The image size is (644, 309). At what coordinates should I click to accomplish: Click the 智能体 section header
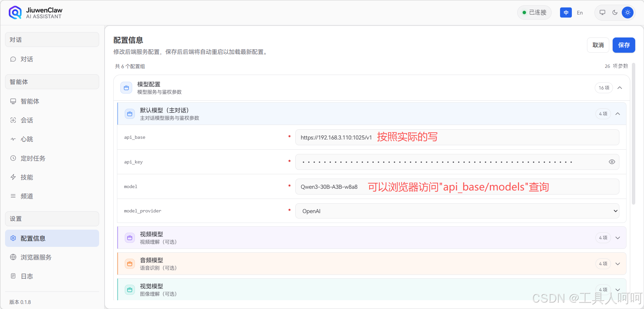point(52,82)
